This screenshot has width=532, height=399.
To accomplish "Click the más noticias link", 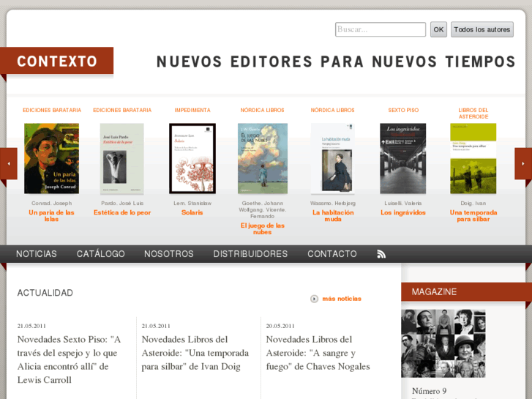I will pyautogui.click(x=342, y=299).
